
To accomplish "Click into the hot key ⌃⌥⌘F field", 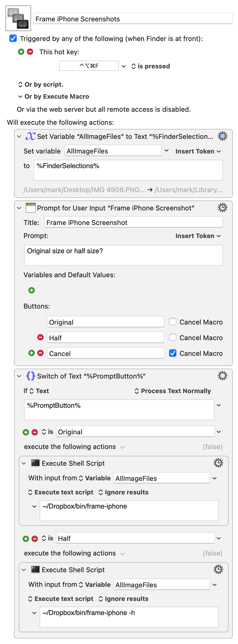I will tap(89, 66).
